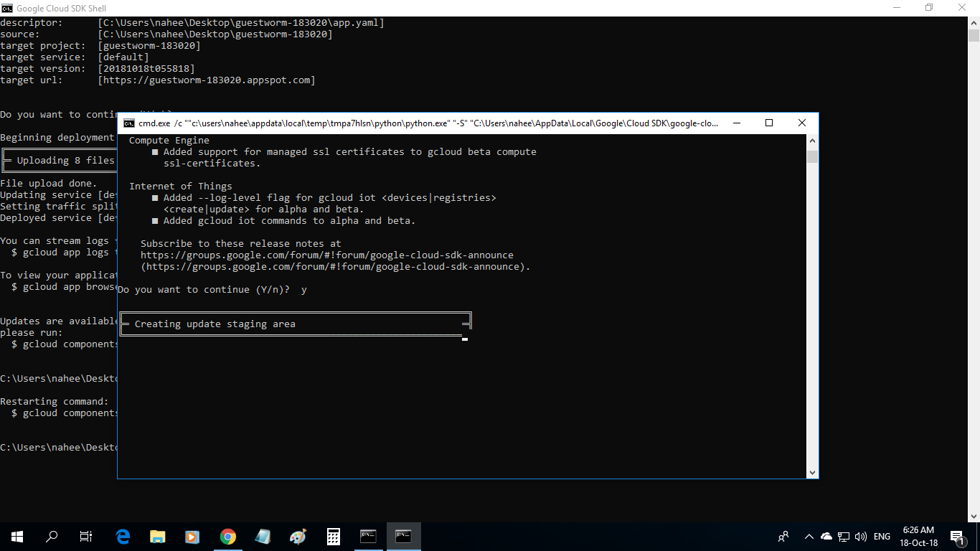Click target version [20181018t055818] line
Viewport: 980px width, 551px height.
coord(98,69)
